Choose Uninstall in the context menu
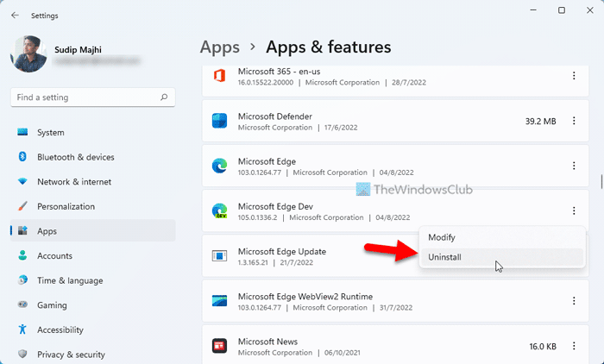604x364 pixels. 502,257
